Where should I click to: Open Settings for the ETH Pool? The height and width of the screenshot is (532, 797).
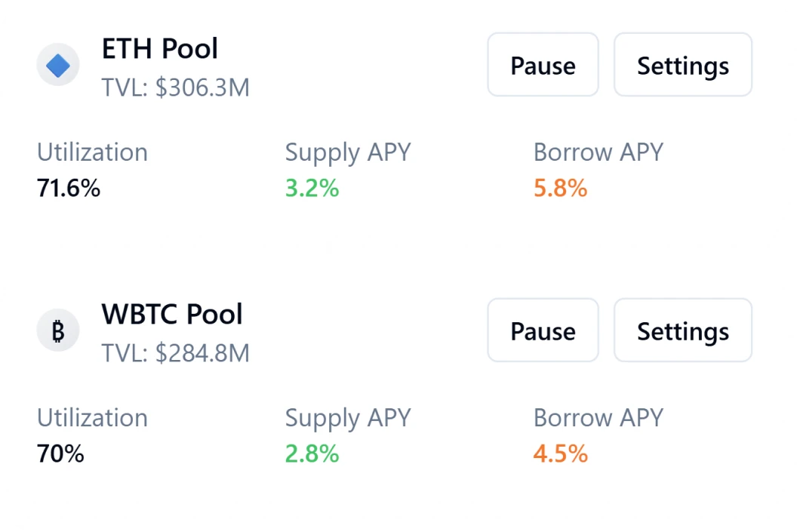tap(682, 65)
